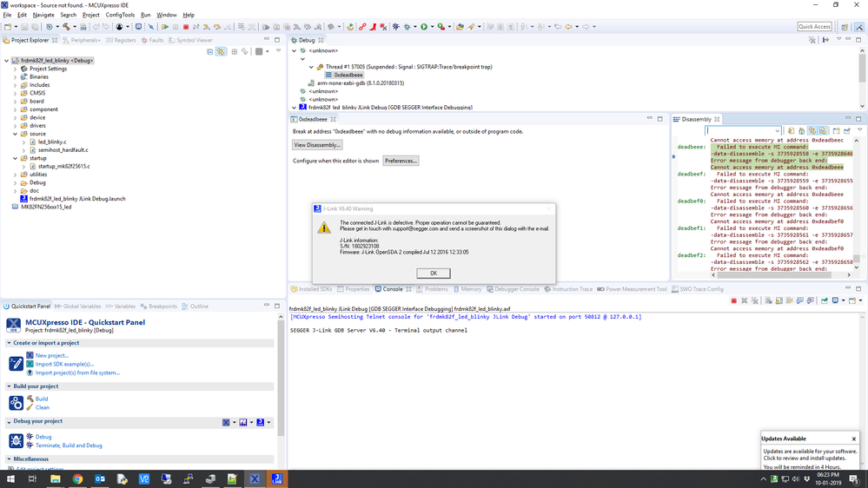Click the red Terminate icon in Console
Viewport: 868px width, 488px height.
(734, 300)
